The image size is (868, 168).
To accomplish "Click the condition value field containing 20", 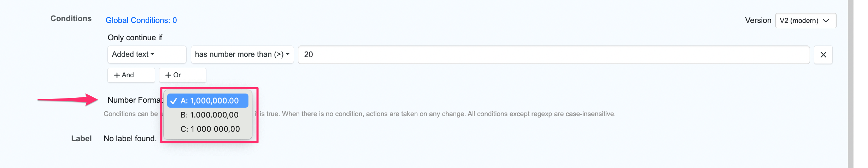I will tap(553, 55).
